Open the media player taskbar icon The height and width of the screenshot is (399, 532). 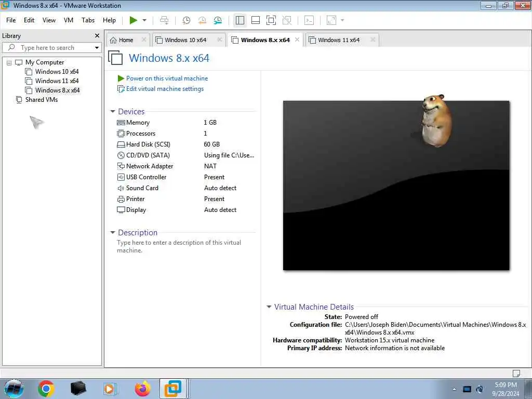click(110, 389)
